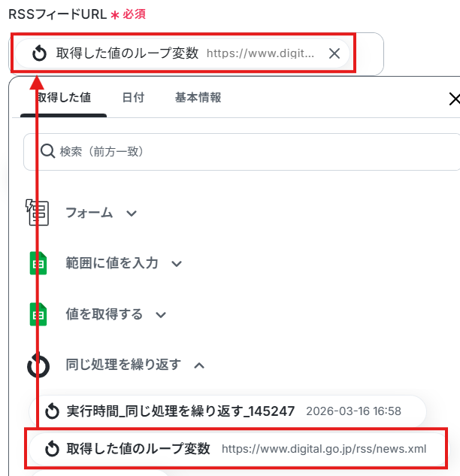The height and width of the screenshot is (476, 460).
Task: Switch to the 取得した値 tab
Action: [x=63, y=98]
